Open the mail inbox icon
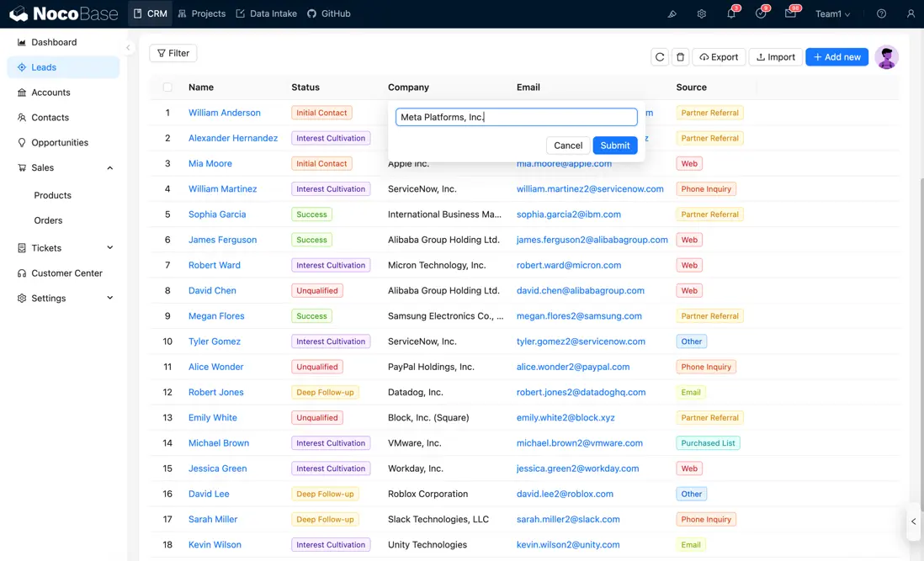 click(x=790, y=14)
